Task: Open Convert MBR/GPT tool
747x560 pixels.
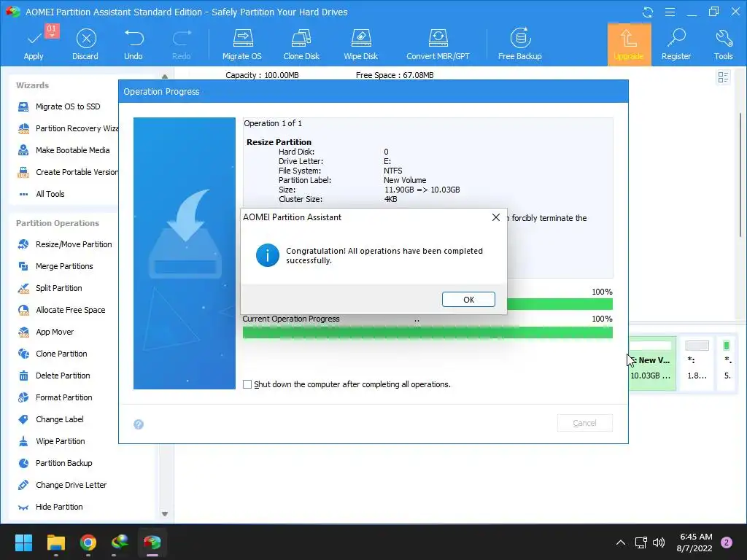Action: coord(438,44)
